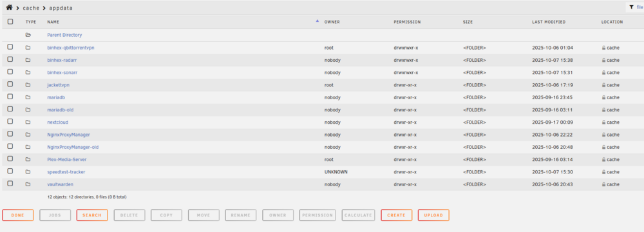
Task: Check the mariadb row checkbox
Action: (10, 97)
